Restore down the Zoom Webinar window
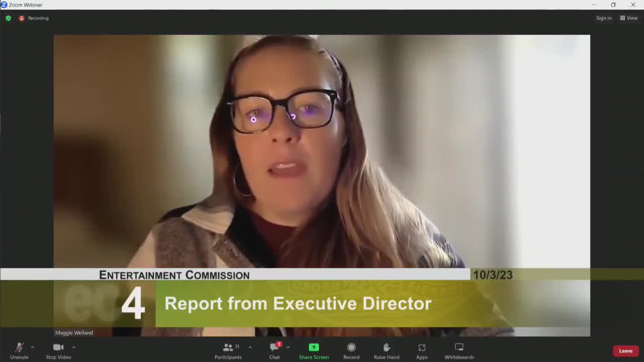Viewport: 644px width, 362px height. tap(613, 5)
